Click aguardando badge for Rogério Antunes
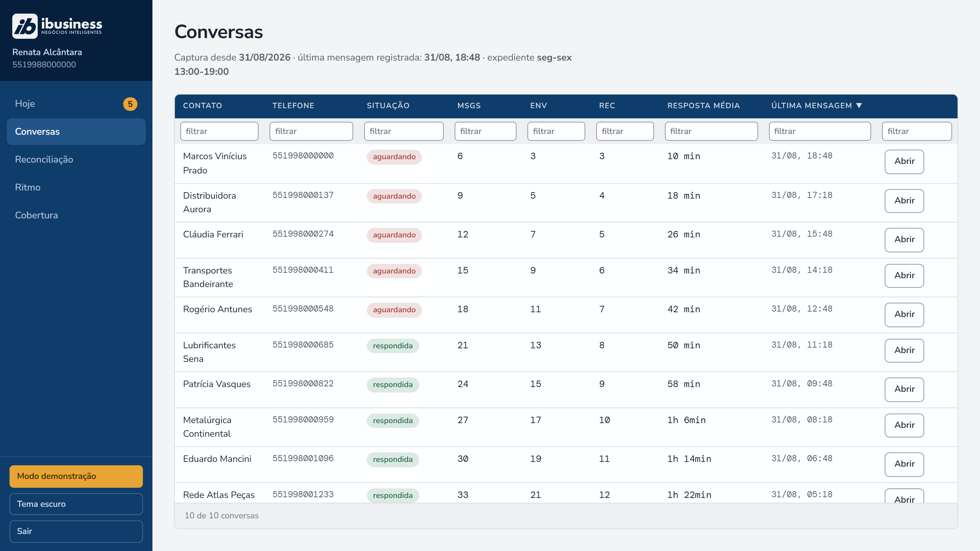Screen dimensions: 980x551 tap(394, 310)
